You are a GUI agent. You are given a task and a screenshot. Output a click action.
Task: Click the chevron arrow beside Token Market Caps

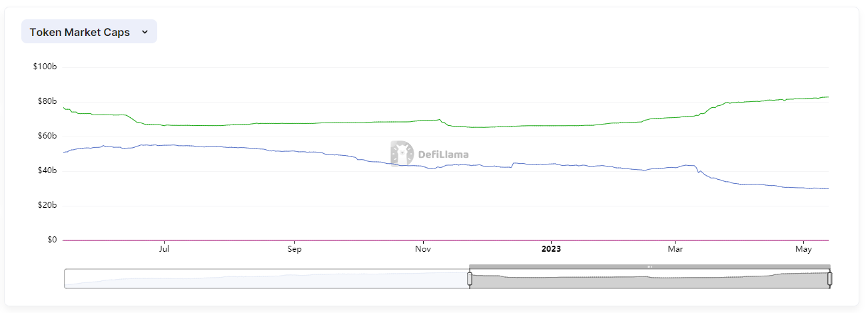click(x=145, y=32)
